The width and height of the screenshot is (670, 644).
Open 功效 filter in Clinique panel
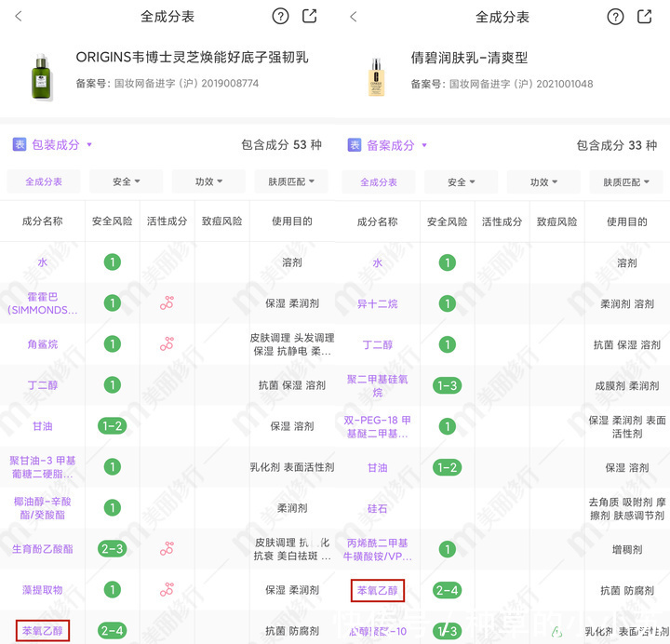543,182
